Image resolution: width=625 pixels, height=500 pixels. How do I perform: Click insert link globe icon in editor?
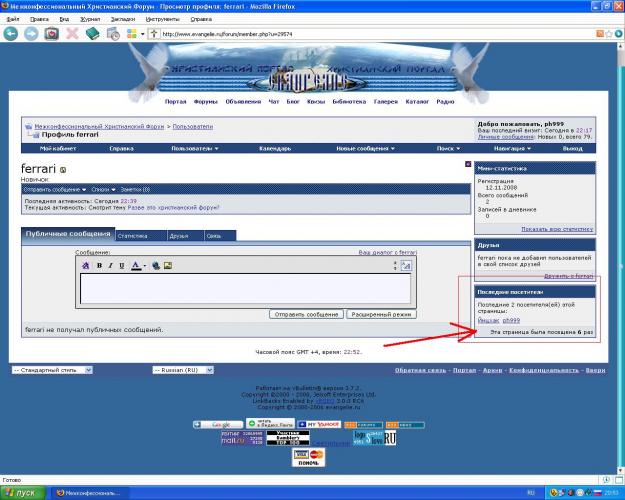point(156,265)
